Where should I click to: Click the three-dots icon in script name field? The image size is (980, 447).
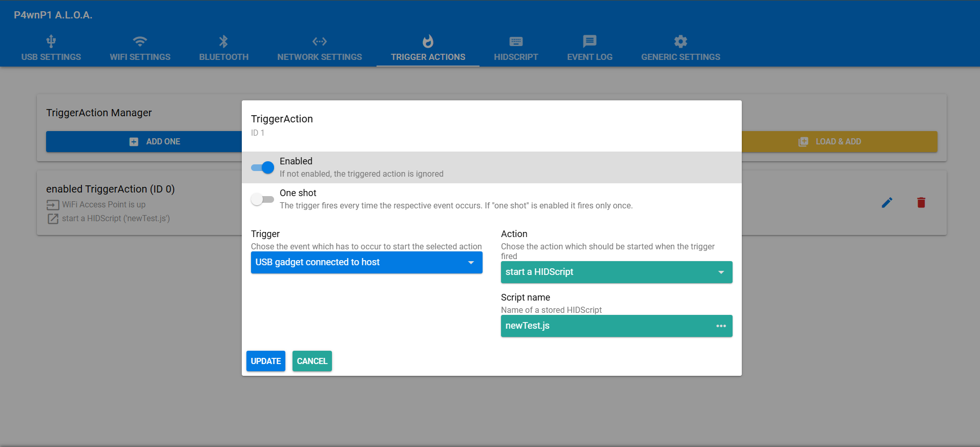[x=721, y=326]
